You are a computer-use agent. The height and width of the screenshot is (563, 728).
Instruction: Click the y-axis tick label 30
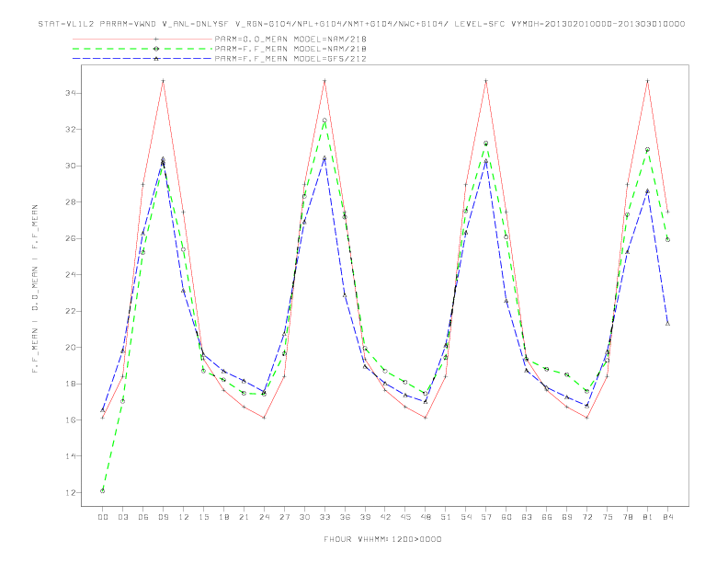71,166
